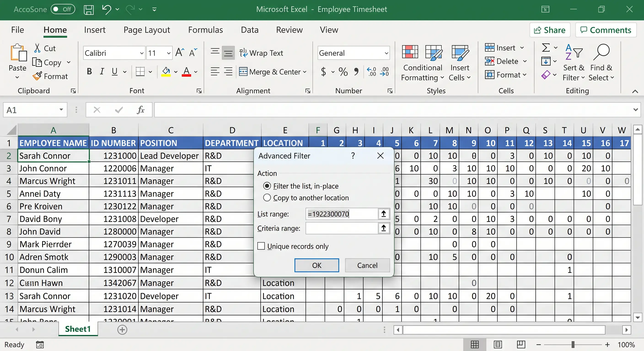Viewport: 644px width, 351px height.
Task: Toggle Italic formatting
Action: (102, 72)
